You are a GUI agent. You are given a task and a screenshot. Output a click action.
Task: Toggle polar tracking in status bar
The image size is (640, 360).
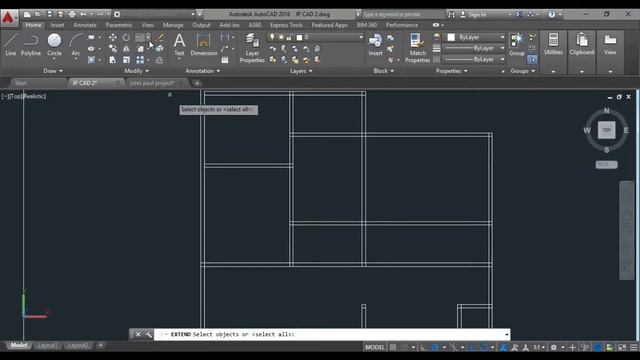point(435,347)
